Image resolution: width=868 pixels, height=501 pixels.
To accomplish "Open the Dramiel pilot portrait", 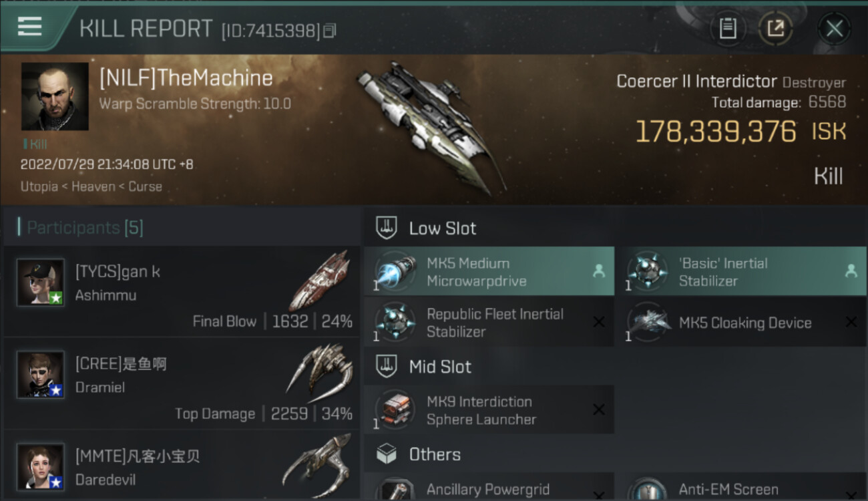I will pos(41,375).
